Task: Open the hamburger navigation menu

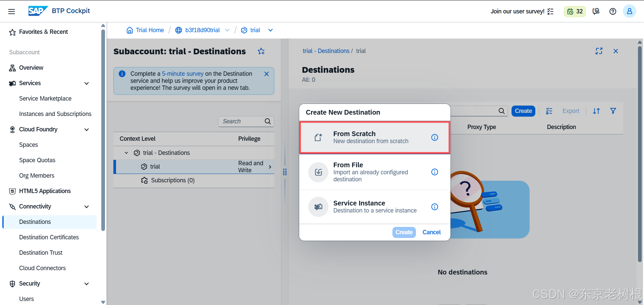Action: point(11,11)
